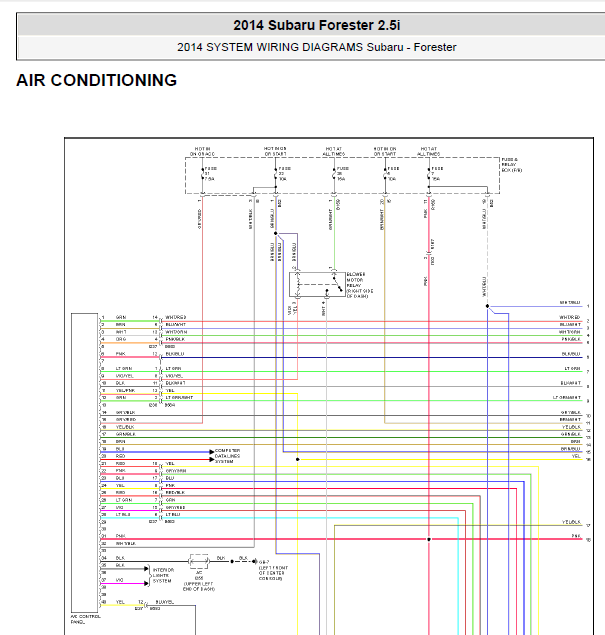Click the "WHT/BLK" label at panel pin 32

pos(126,543)
